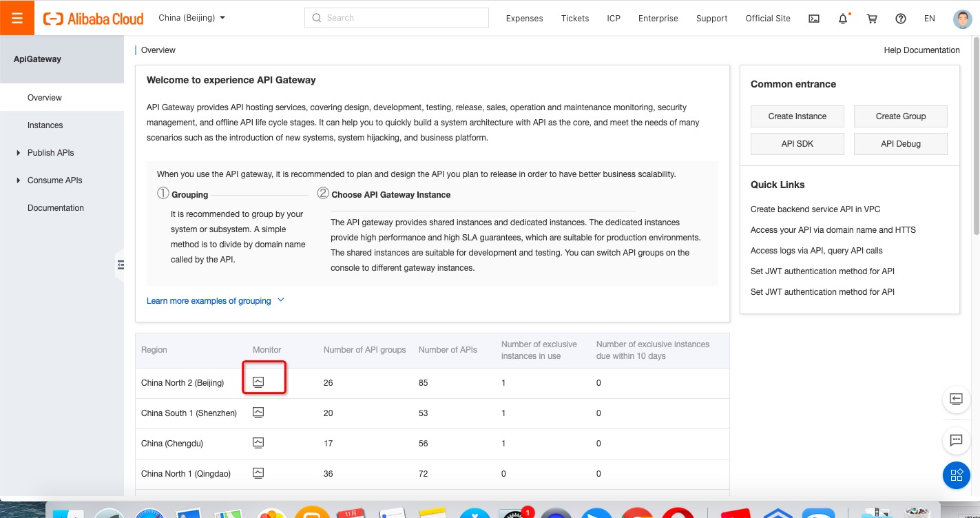Open monitor icon for China (Chengdu)
The height and width of the screenshot is (518, 980).
coord(258,443)
